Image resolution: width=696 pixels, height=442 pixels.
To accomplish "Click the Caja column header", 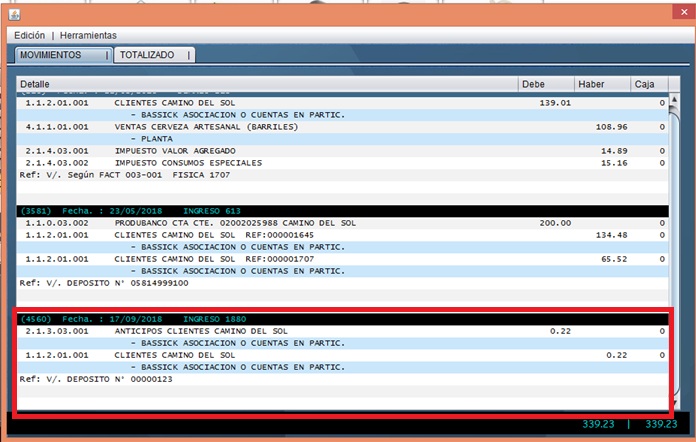I will point(649,84).
